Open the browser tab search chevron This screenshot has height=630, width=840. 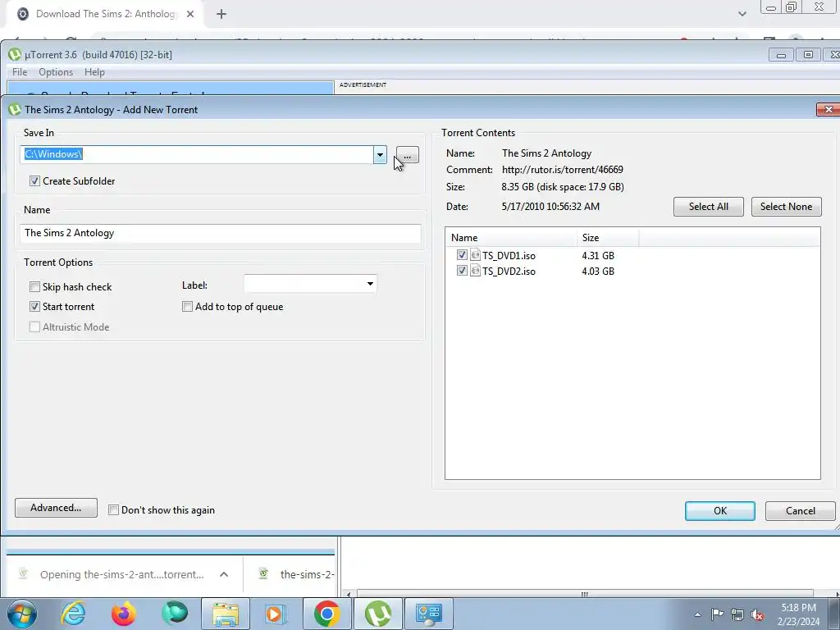[742, 14]
